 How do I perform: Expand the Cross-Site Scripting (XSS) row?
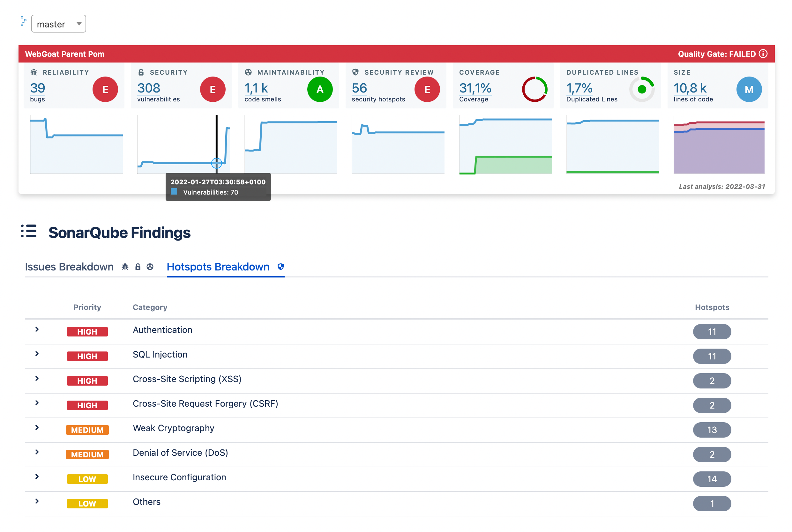pyautogui.click(x=37, y=378)
